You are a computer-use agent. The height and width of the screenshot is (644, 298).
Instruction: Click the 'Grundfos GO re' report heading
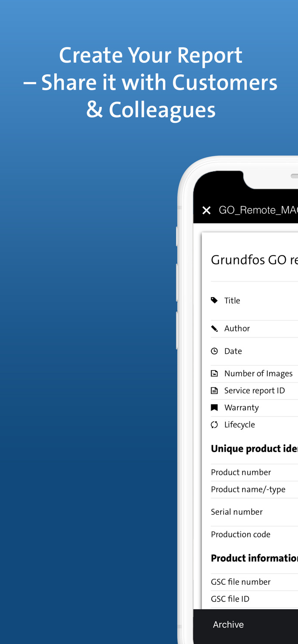click(254, 260)
